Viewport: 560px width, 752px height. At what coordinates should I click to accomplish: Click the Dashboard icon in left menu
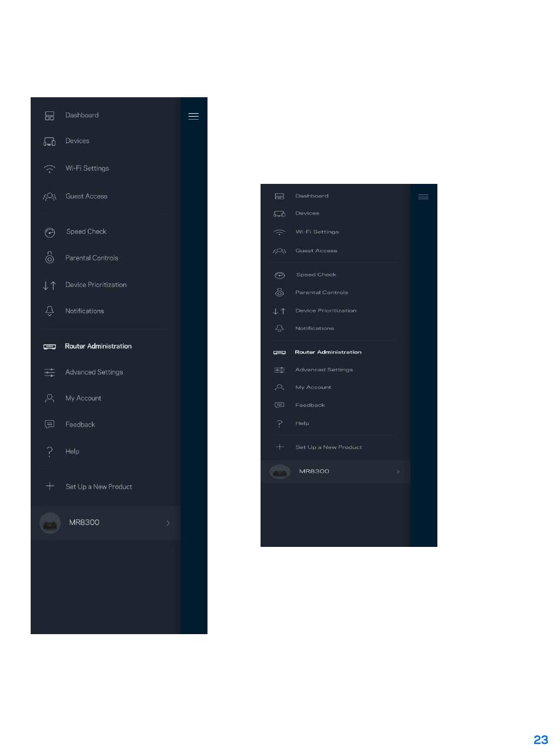point(50,116)
